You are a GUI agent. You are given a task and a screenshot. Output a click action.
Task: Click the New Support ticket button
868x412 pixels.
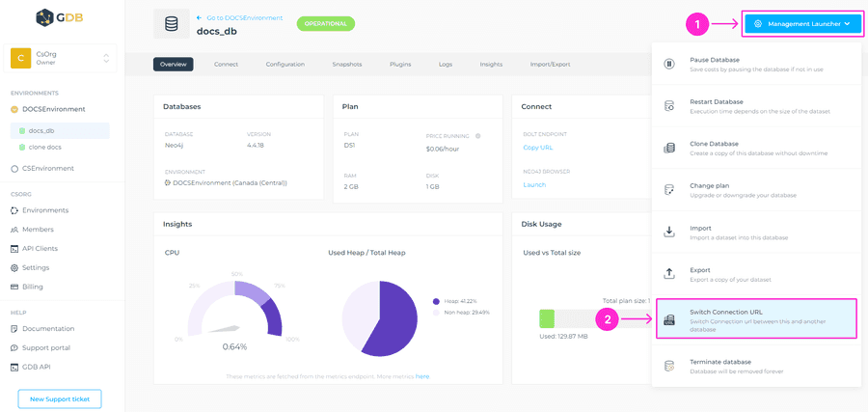click(60, 398)
